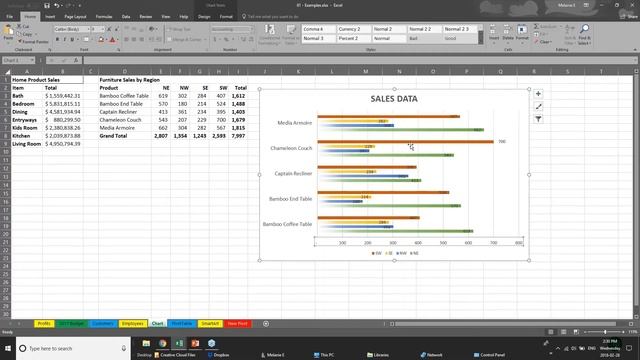Switch to Page Layout view icon

tap(563, 332)
